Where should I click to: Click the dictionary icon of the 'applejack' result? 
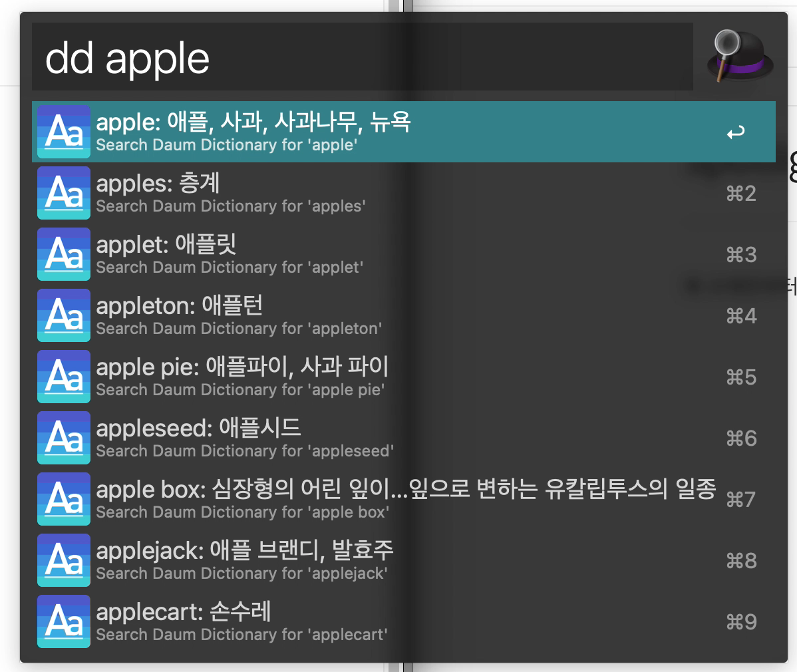64,560
